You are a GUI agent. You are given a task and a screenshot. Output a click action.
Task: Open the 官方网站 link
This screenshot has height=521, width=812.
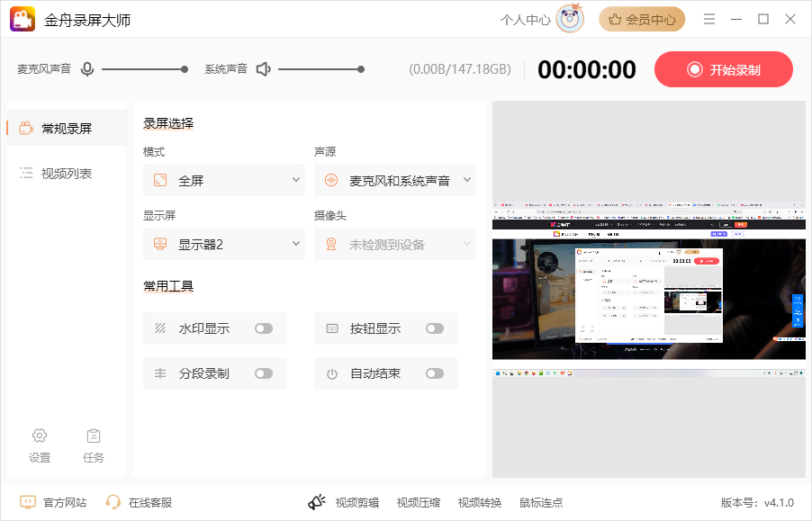tap(65, 502)
